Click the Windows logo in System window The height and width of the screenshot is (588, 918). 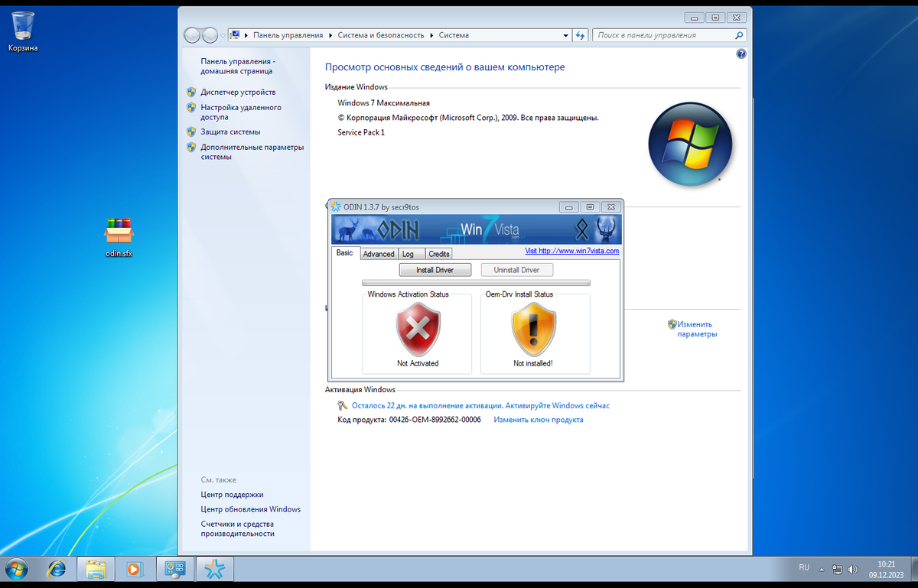pos(690,145)
